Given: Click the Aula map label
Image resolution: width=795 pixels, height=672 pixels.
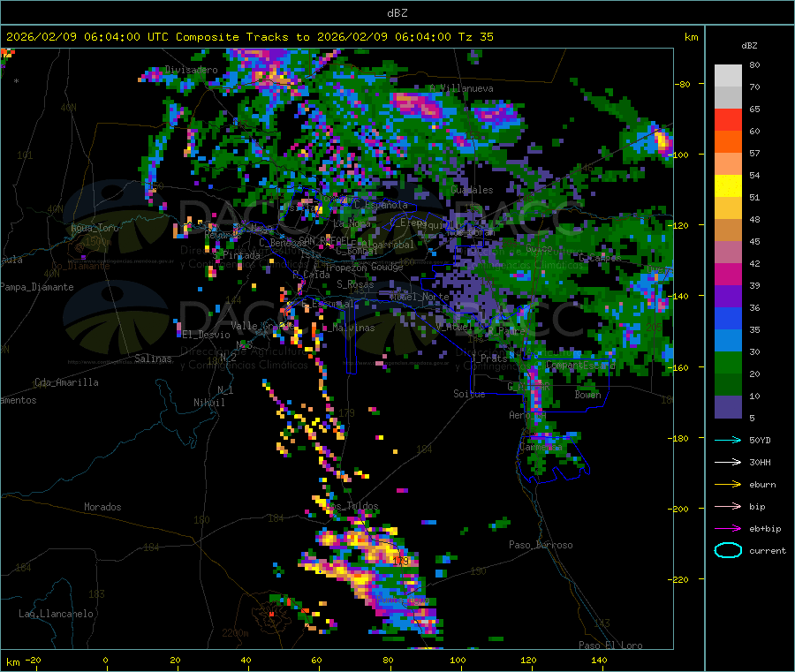Looking at the screenshot, I should pyautogui.click(x=11, y=260).
